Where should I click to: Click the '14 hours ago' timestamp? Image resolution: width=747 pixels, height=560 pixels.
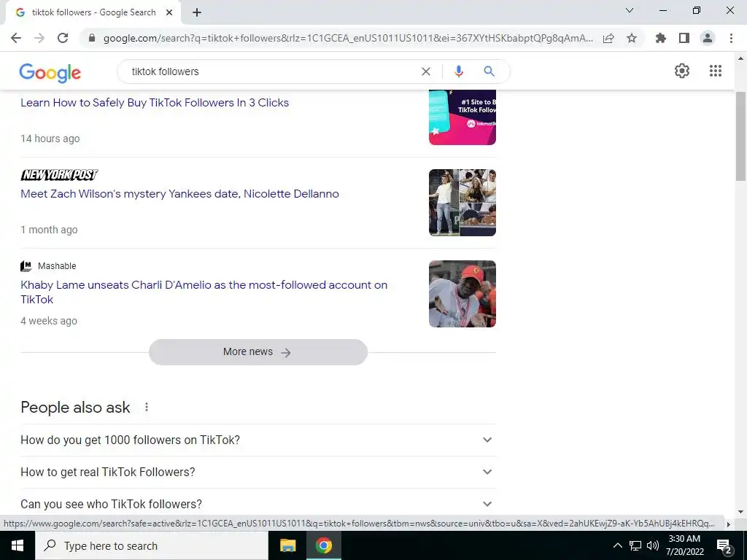pyautogui.click(x=50, y=139)
